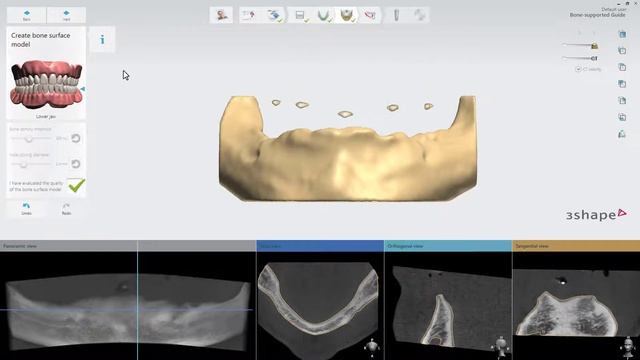Select the second workflow step with red marker
This screenshot has width=640, height=360.
pyautogui.click(x=249, y=15)
